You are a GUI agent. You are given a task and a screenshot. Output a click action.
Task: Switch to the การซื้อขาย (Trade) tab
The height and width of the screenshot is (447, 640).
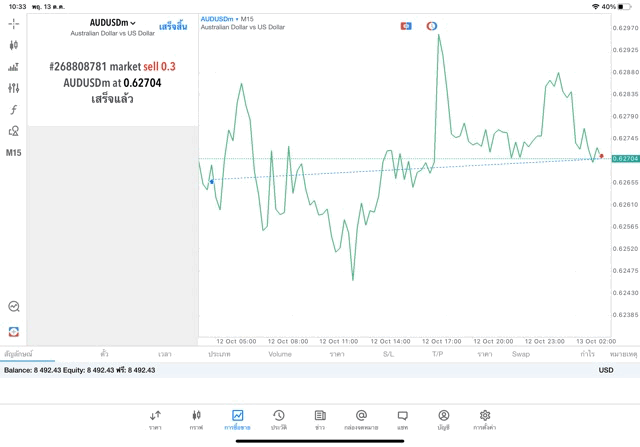(x=237, y=420)
